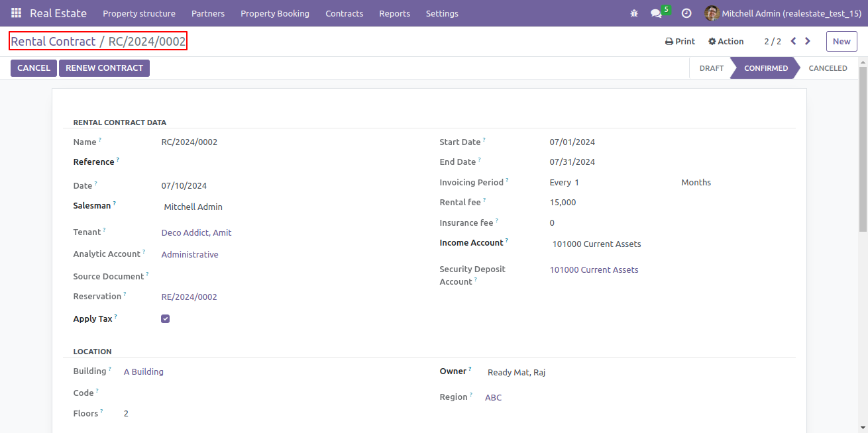Viewport: 868px width, 433px height.
Task: Click the Months invoicing period text
Action: coord(696,182)
